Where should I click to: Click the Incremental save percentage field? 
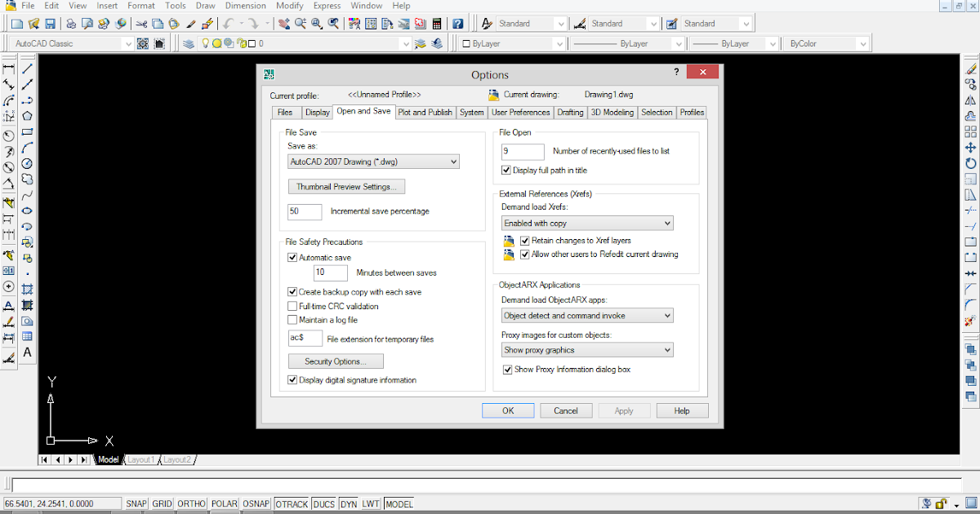(x=305, y=211)
